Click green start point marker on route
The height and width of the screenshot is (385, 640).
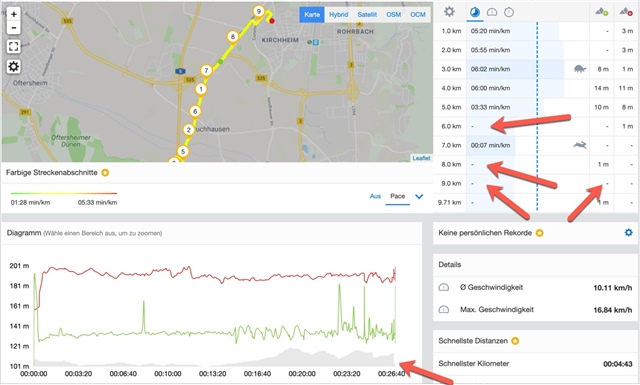(x=221, y=61)
